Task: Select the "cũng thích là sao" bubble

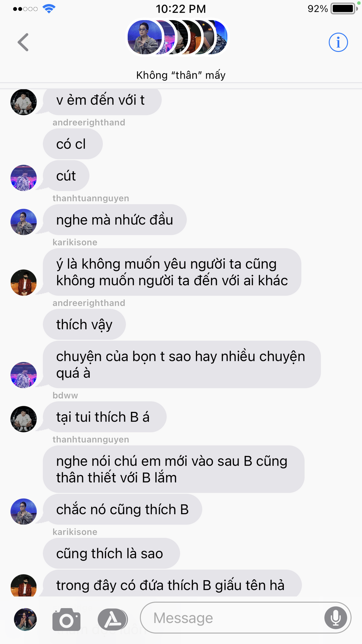Action: (111, 553)
